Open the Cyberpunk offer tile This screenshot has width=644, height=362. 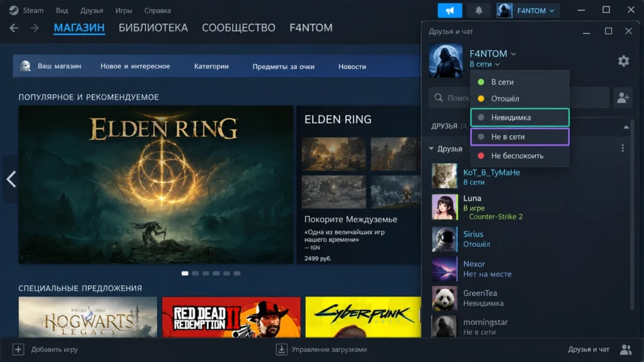(363, 317)
